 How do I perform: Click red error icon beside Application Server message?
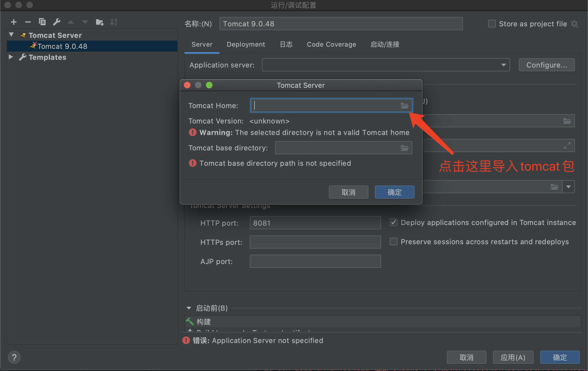click(186, 340)
